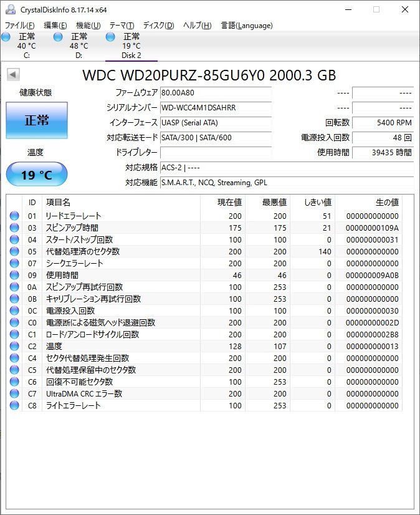Select the C: drive tab at 40 °C

(x=26, y=46)
